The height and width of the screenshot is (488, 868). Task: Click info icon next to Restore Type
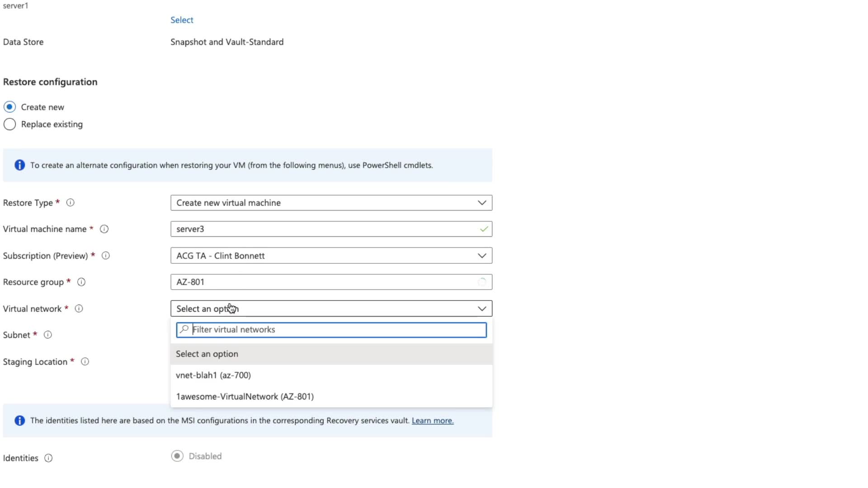tap(71, 203)
